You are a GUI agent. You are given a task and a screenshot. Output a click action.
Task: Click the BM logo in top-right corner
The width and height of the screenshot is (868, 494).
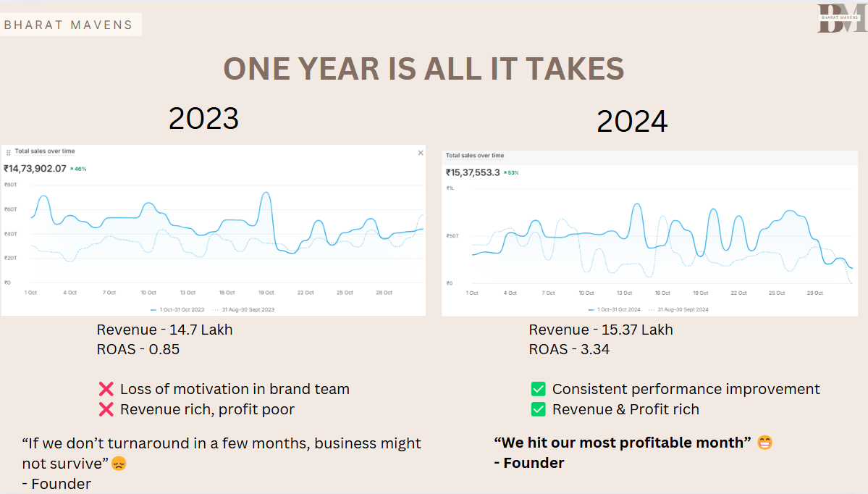pos(841,18)
